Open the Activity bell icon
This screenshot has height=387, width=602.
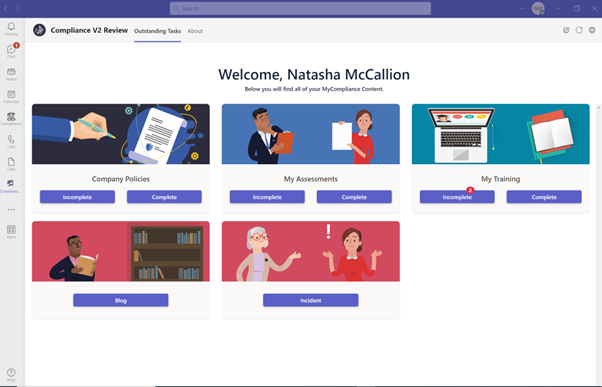coord(11,28)
